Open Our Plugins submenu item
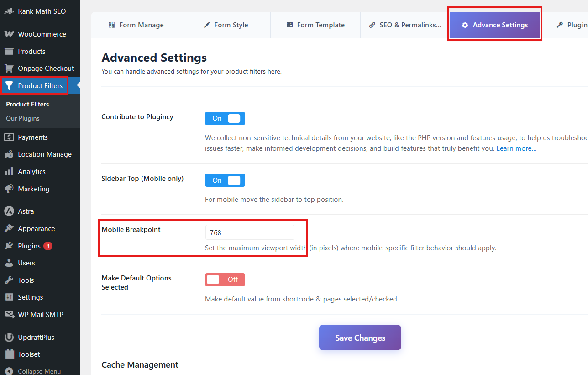The width and height of the screenshot is (588, 375). pyautogui.click(x=23, y=118)
